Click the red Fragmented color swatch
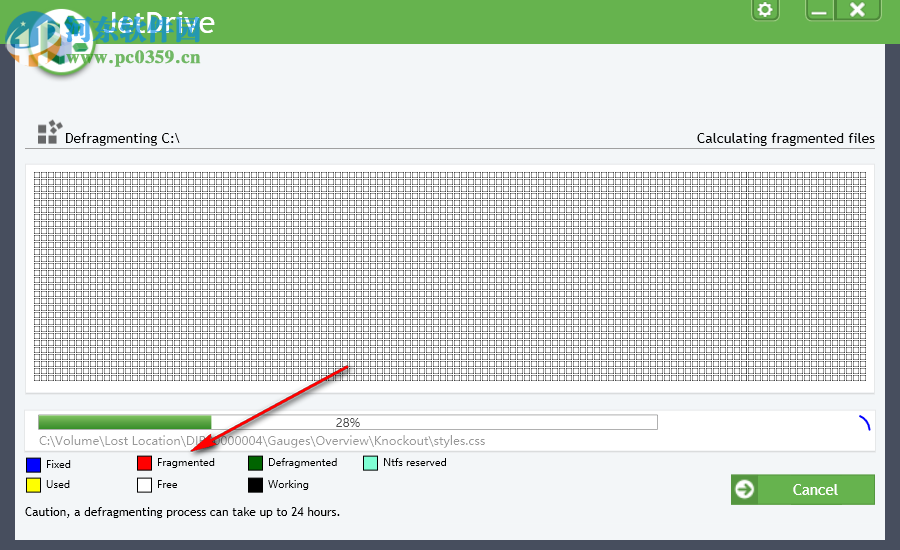Screen dimensions: 900x550 (145, 463)
